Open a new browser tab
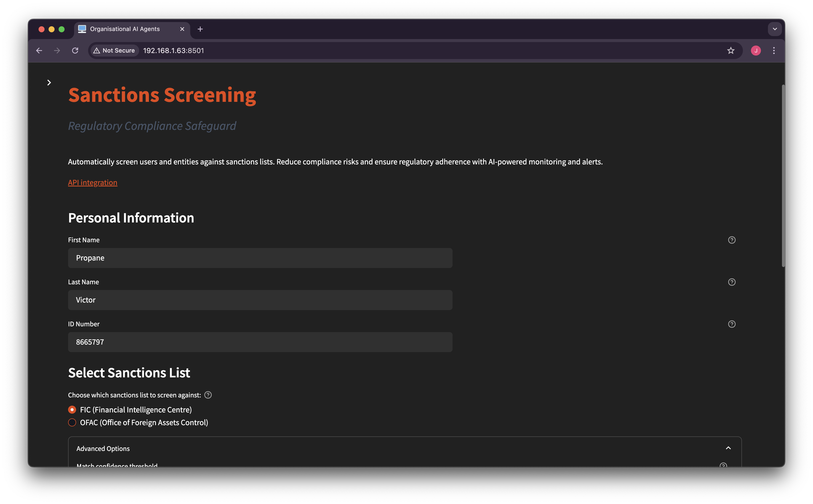This screenshot has height=504, width=813. [x=200, y=29]
